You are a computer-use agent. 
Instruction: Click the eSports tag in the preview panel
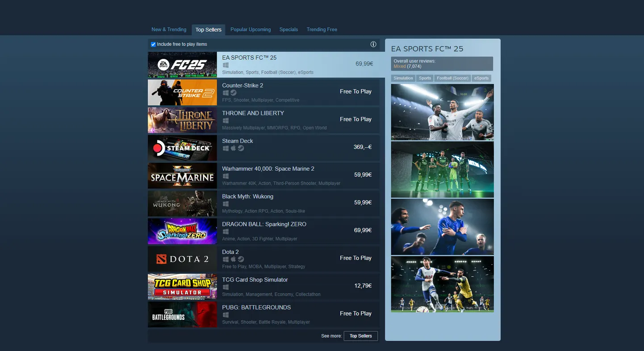point(481,78)
